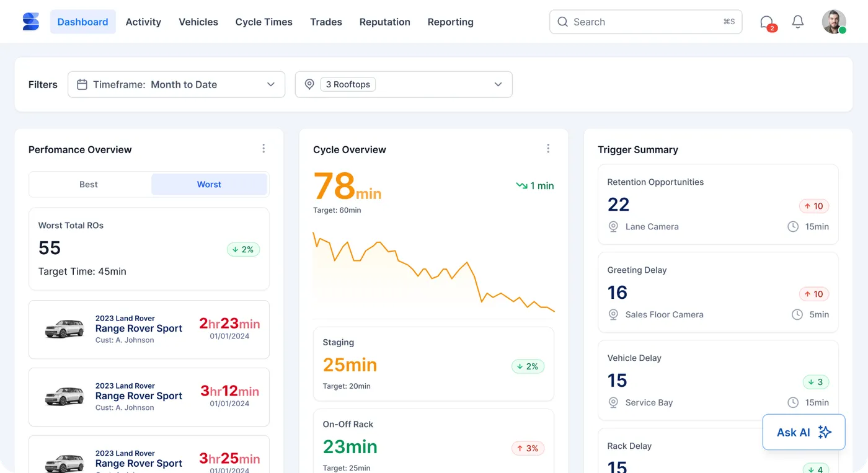Open the notifications bell icon
The image size is (868, 473).
(x=798, y=22)
